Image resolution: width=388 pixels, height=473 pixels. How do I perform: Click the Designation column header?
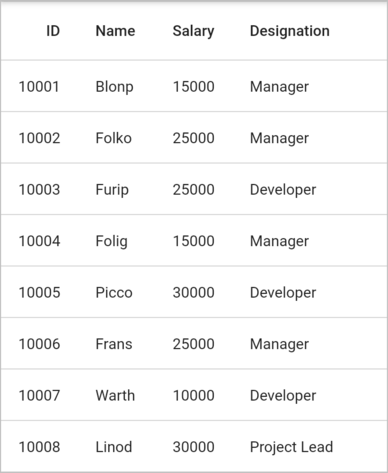pos(290,31)
